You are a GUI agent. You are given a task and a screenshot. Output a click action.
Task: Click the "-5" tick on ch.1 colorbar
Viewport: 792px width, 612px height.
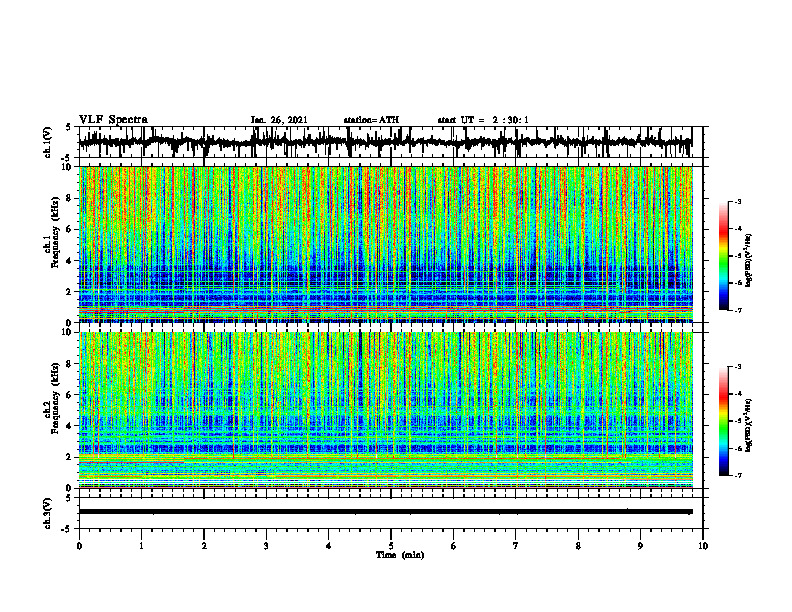pyautogui.click(x=737, y=256)
